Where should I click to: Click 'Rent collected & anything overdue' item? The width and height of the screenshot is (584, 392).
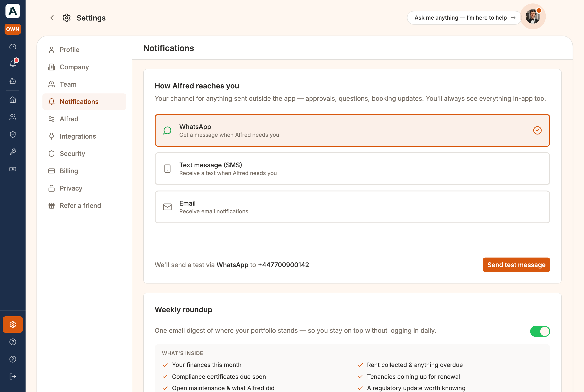click(x=415, y=365)
